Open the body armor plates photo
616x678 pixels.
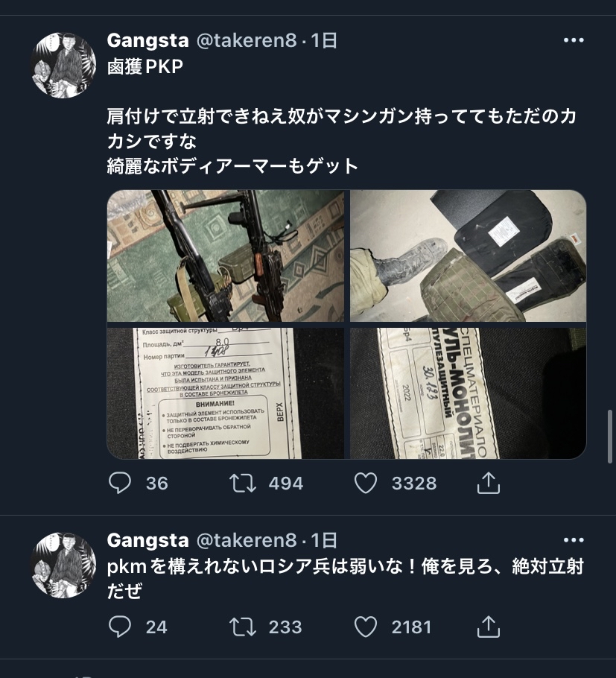coord(469,256)
